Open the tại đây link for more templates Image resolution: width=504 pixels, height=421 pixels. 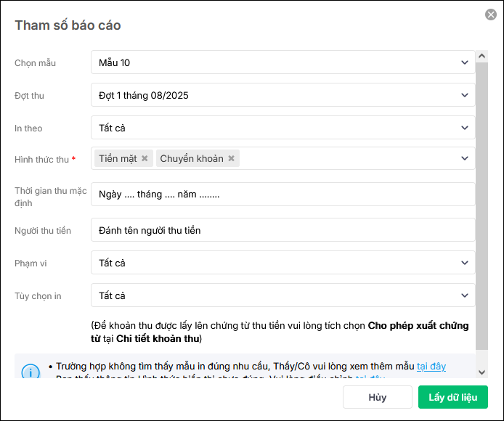(431, 367)
